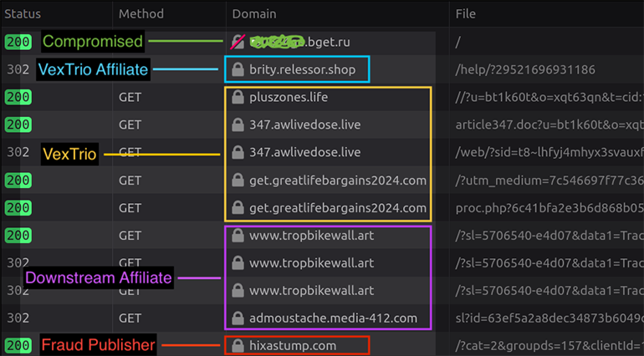Click the lock icon next to brity.relessor.shop
This screenshot has height=356, width=644.
pos(238,69)
